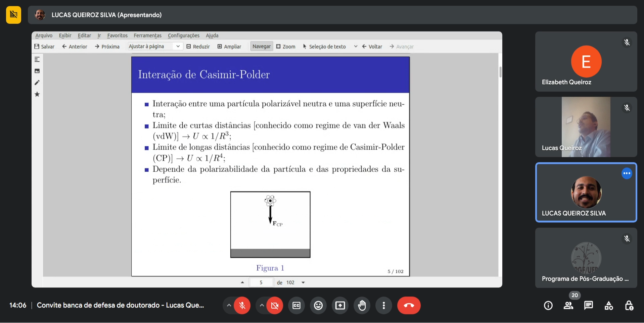Click Lucas Queiroz muted microphone icon
The height and width of the screenshot is (323, 644).
pos(627,108)
